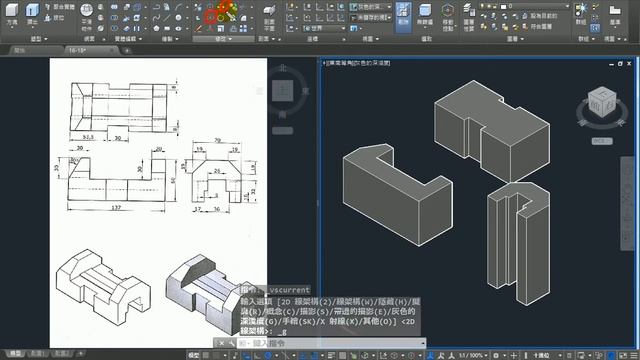This screenshot has width=640, height=360.
Task: Close the command line with its X
Action: coord(221,343)
